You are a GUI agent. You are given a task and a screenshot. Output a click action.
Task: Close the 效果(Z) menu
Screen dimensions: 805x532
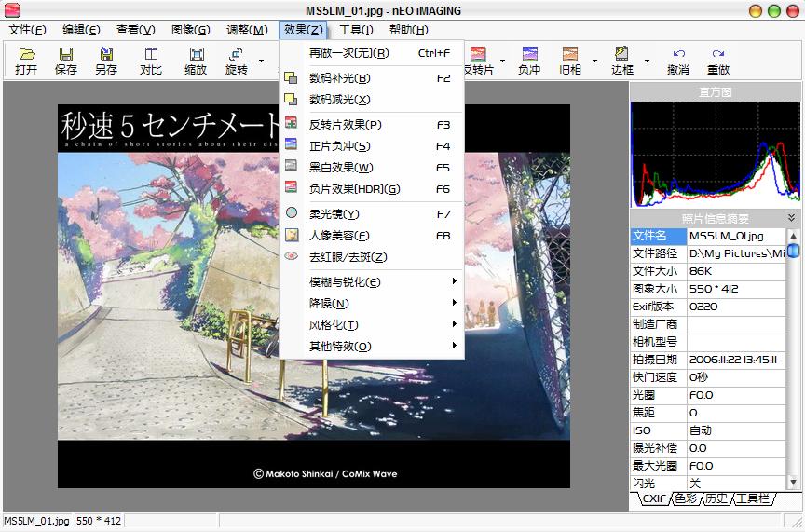tap(304, 30)
